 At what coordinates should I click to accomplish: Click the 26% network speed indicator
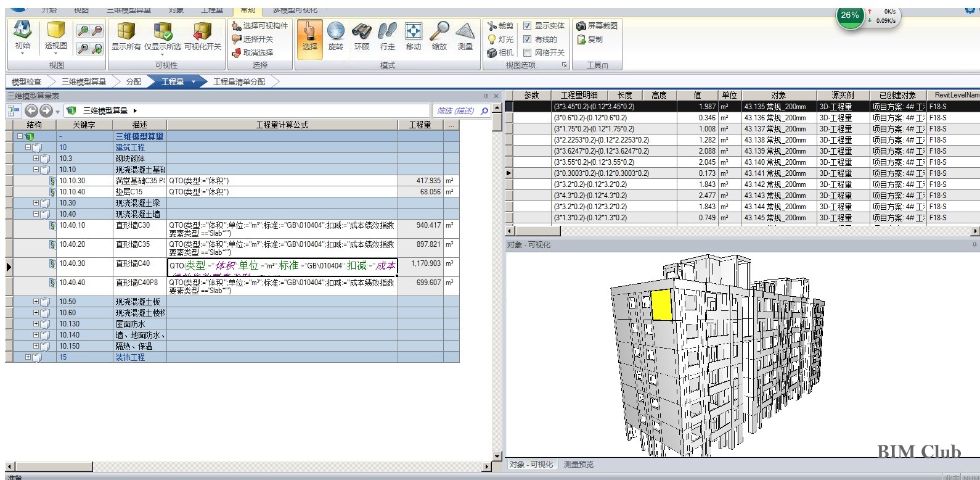pyautogui.click(x=849, y=15)
